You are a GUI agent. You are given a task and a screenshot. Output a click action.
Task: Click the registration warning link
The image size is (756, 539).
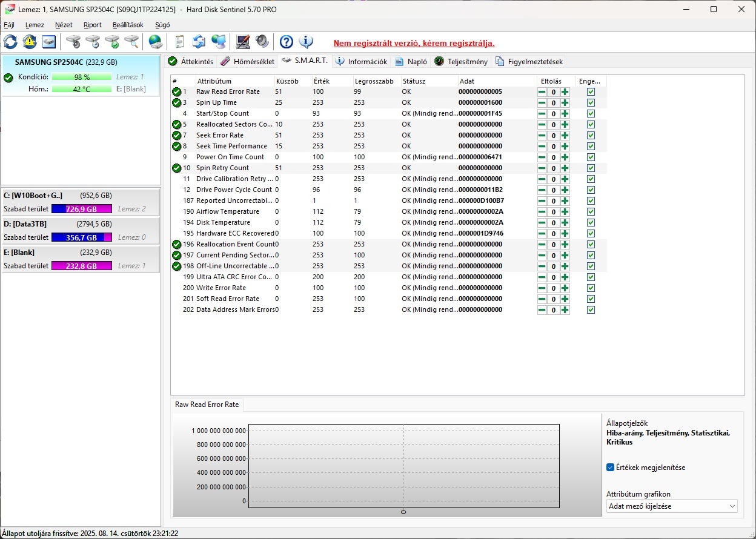[x=414, y=43]
